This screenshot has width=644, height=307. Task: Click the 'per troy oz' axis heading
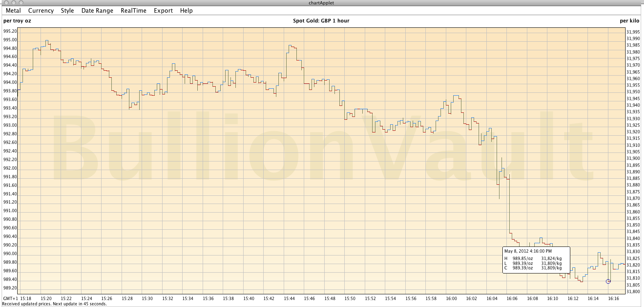pos(17,21)
